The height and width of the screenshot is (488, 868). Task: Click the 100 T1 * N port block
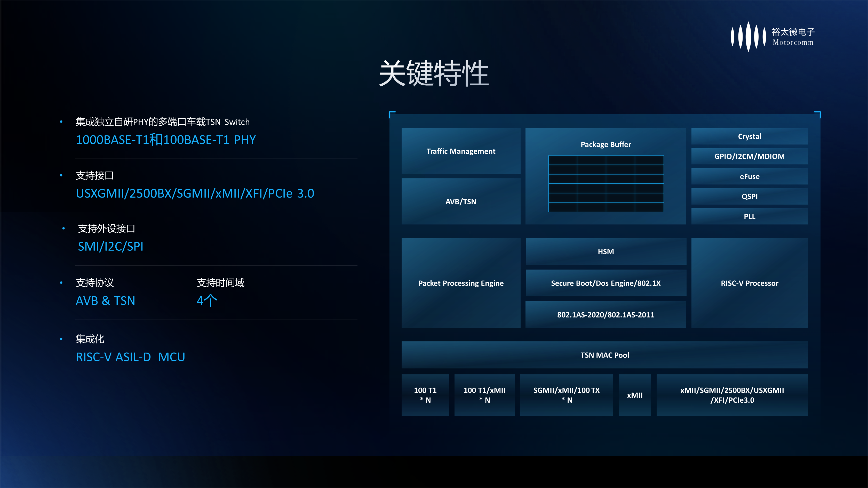coord(425,395)
